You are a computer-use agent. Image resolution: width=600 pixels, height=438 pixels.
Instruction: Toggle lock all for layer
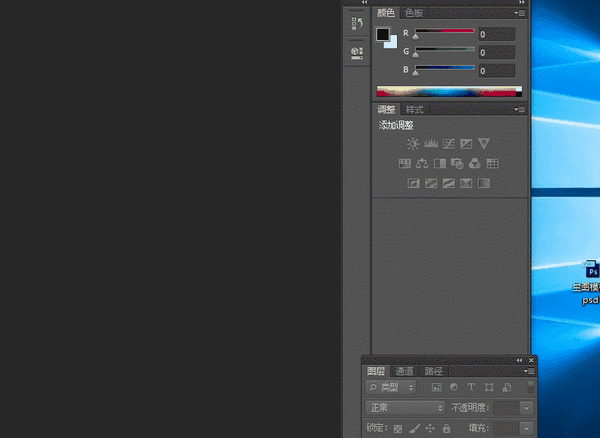tap(446, 428)
